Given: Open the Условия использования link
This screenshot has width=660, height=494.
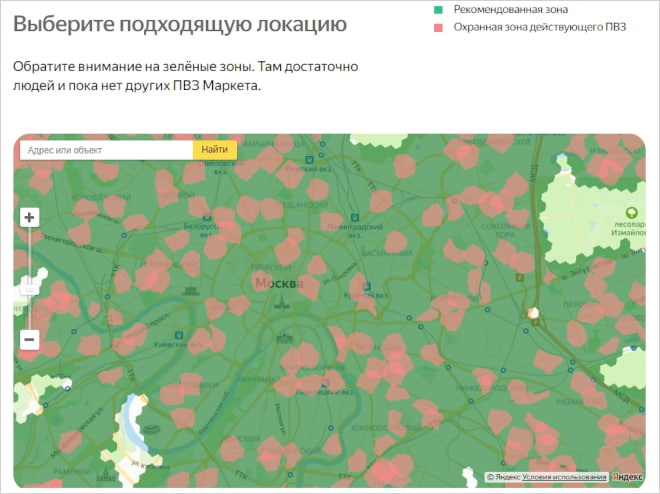Looking at the screenshot, I should click(564, 477).
